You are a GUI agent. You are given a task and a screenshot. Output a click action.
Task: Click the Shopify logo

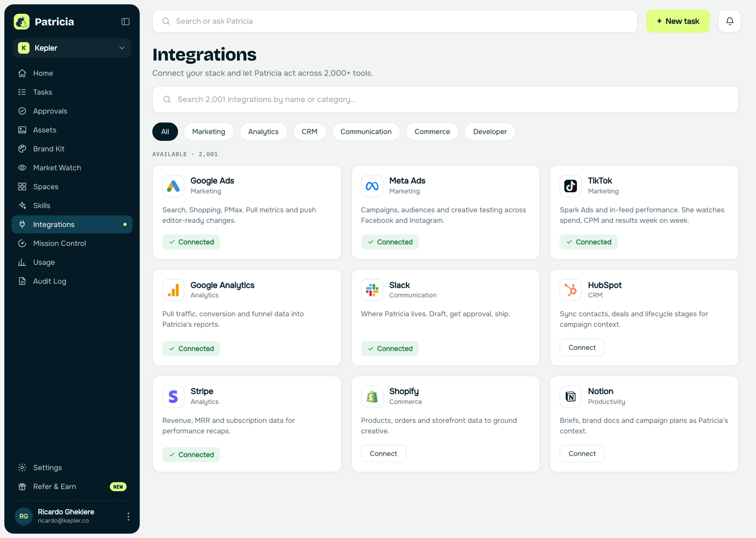372,397
